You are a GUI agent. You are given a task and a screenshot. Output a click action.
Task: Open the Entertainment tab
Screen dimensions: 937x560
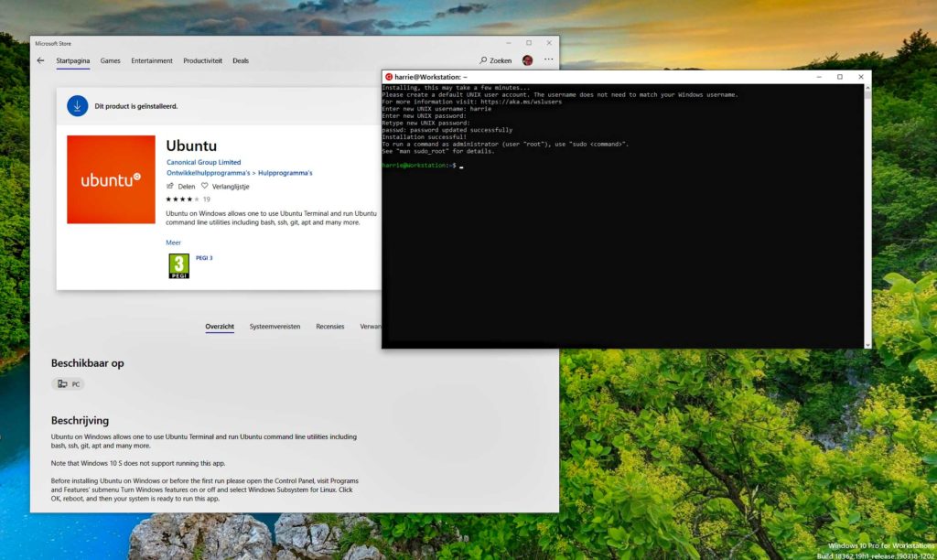tap(152, 61)
